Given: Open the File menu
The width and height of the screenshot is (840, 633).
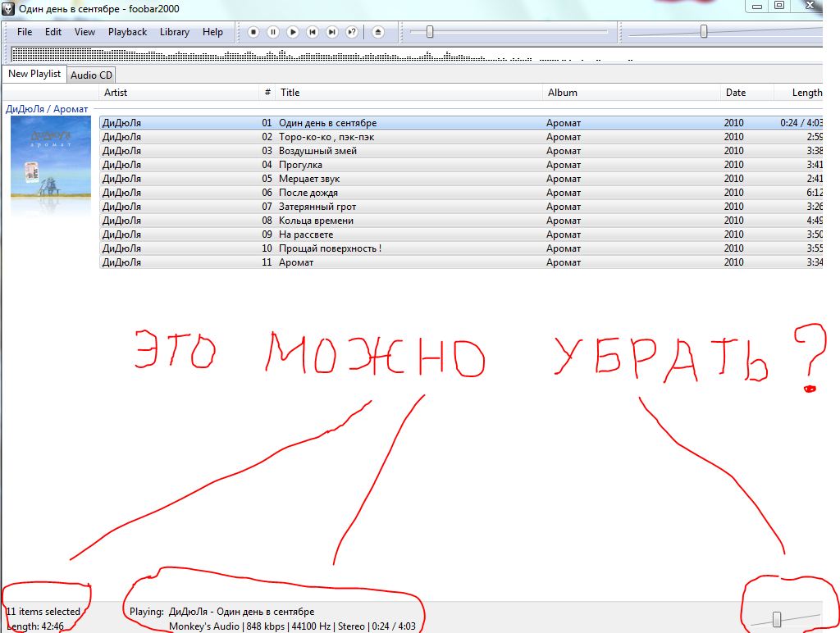Looking at the screenshot, I should click(x=25, y=32).
